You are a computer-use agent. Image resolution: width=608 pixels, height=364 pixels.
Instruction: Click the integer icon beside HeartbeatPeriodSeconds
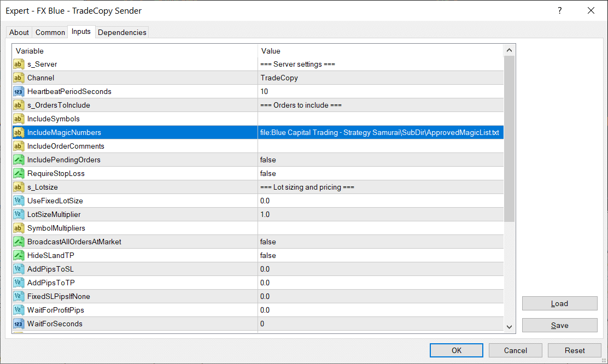(x=19, y=91)
